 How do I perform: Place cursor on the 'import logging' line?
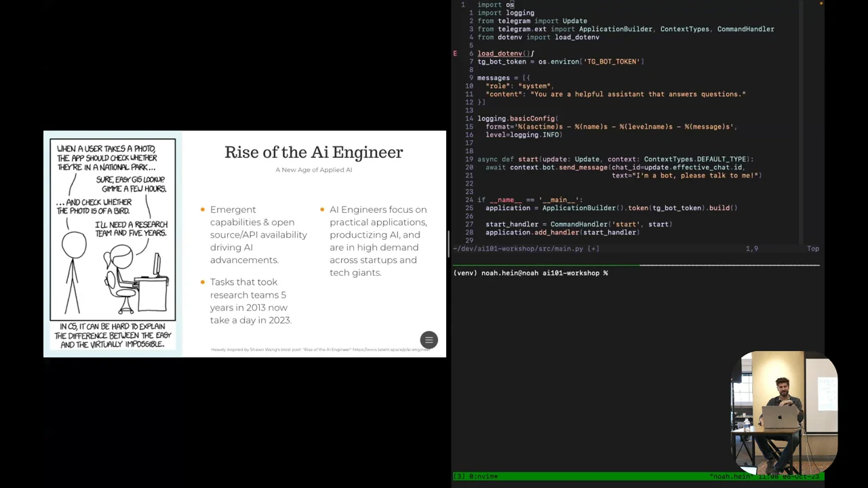[506, 13]
